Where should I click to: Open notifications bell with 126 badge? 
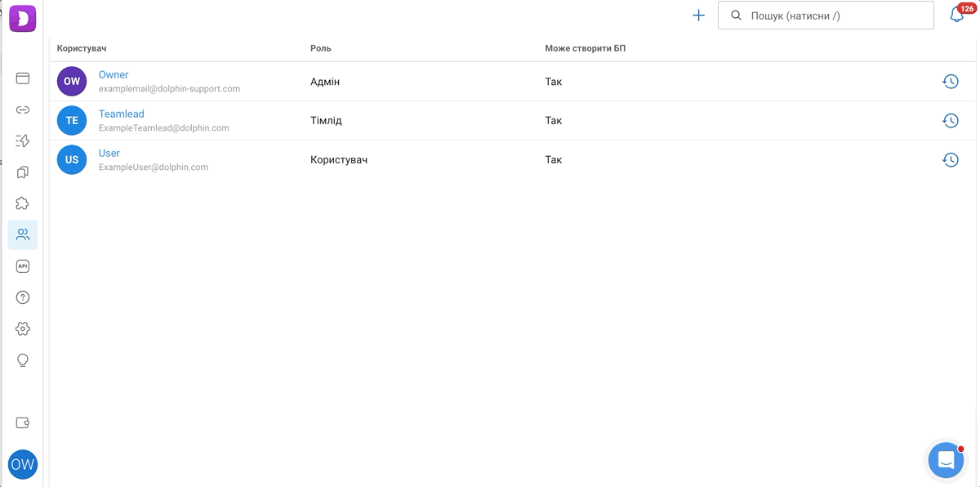coord(957,14)
